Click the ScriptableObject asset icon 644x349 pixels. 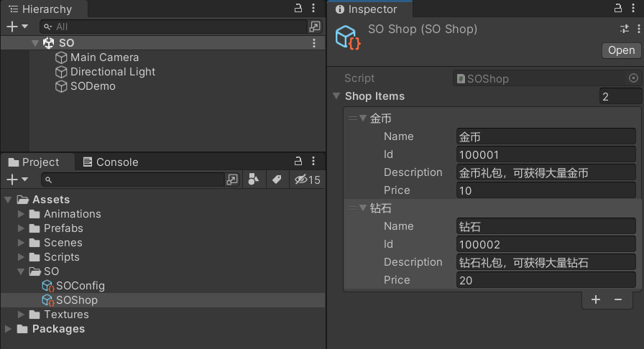point(347,37)
